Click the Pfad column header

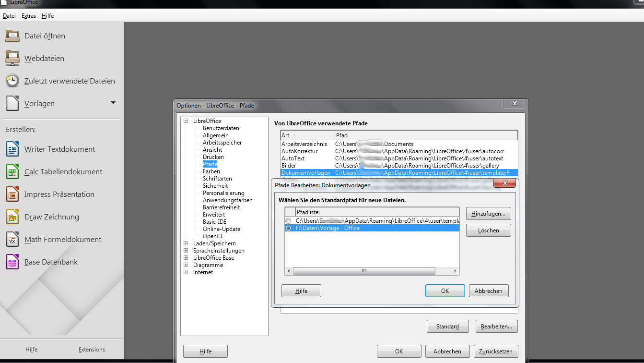(426, 135)
